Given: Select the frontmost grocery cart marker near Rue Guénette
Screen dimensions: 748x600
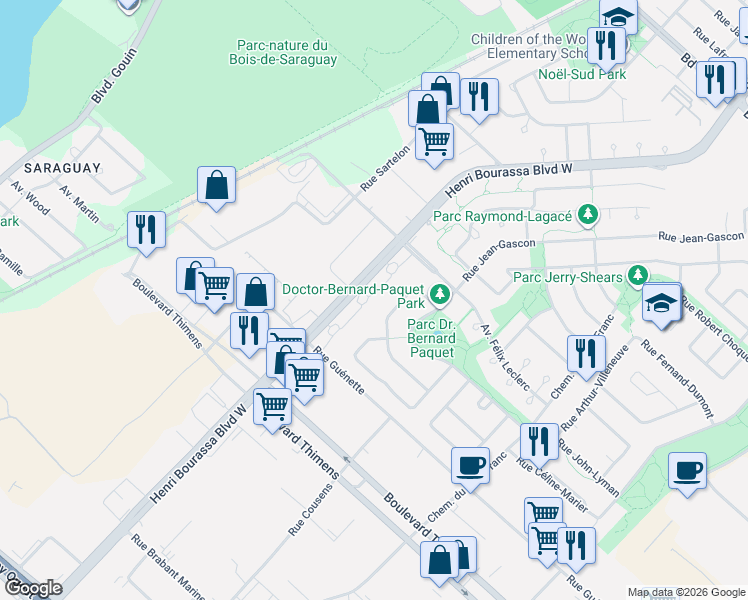Looking at the screenshot, I should tap(304, 378).
